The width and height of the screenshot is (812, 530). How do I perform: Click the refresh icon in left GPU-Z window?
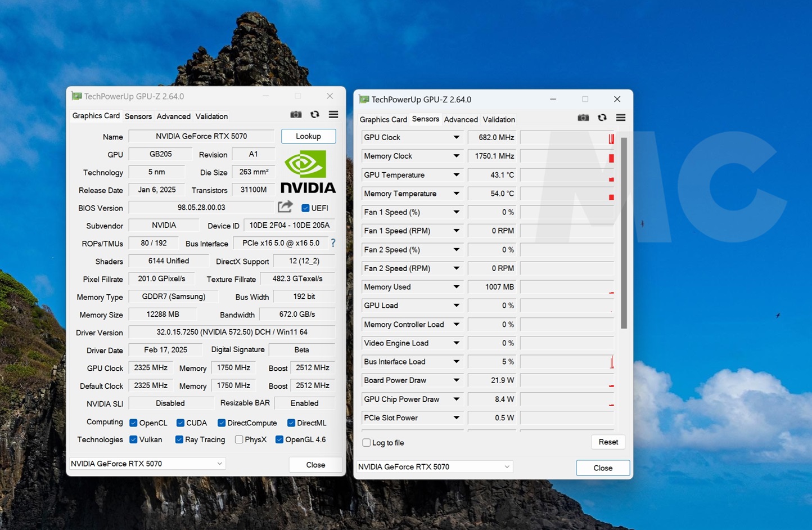315,115
